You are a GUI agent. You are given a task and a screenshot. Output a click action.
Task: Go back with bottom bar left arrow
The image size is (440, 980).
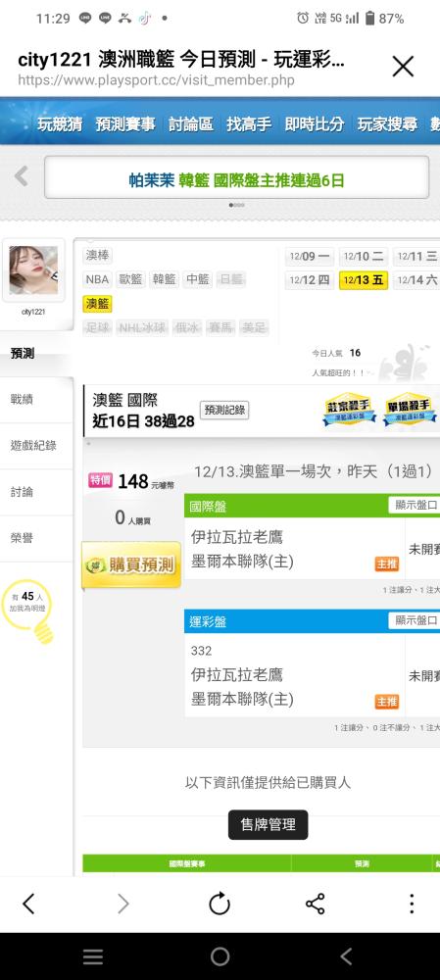click(28, 904)
